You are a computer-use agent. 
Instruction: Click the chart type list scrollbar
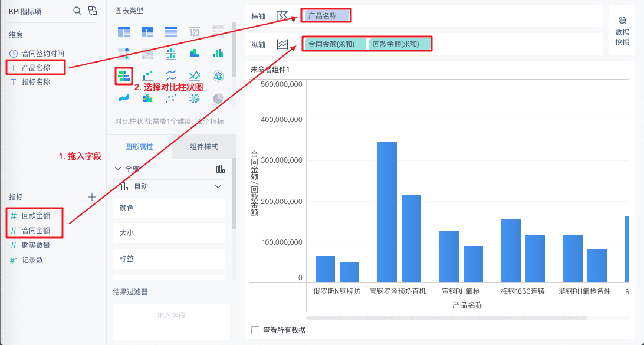(234, 50)
